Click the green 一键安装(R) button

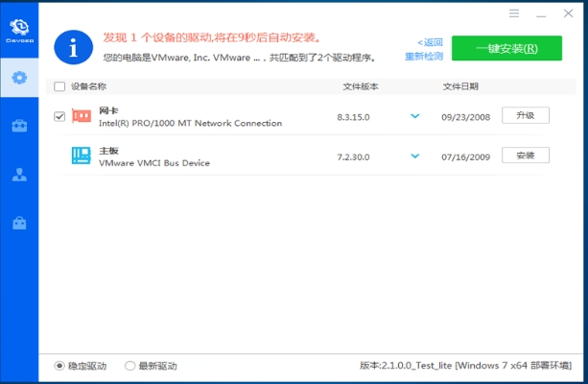click(506, 48)
